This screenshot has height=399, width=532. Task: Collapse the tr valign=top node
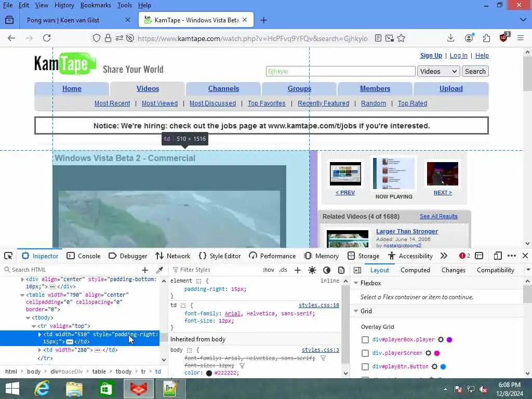(34, 326)
